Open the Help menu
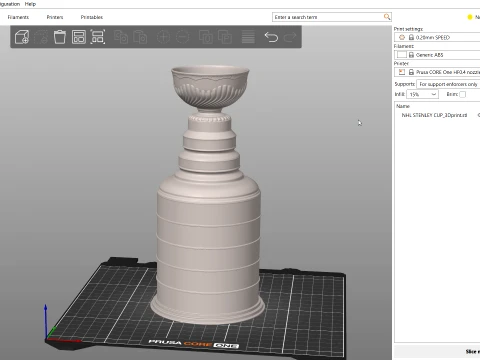The width and height of the screenshot is (480, 360). tap(30, 4)
